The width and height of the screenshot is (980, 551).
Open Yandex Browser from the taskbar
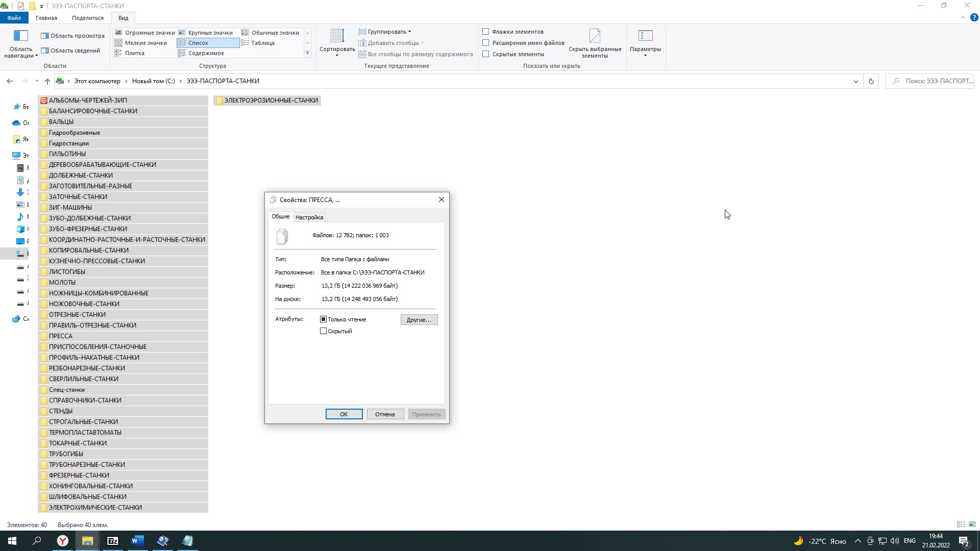pyautogui.click(x=62, y=541)
